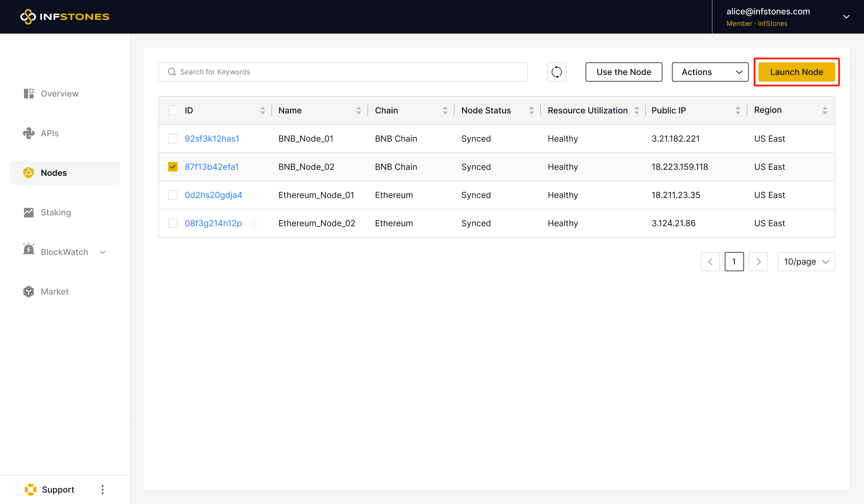Open node link 0d2hs20gdja4
Image resolution: width=864 pixels, height=504 pixels.
(x=213, y=195)
